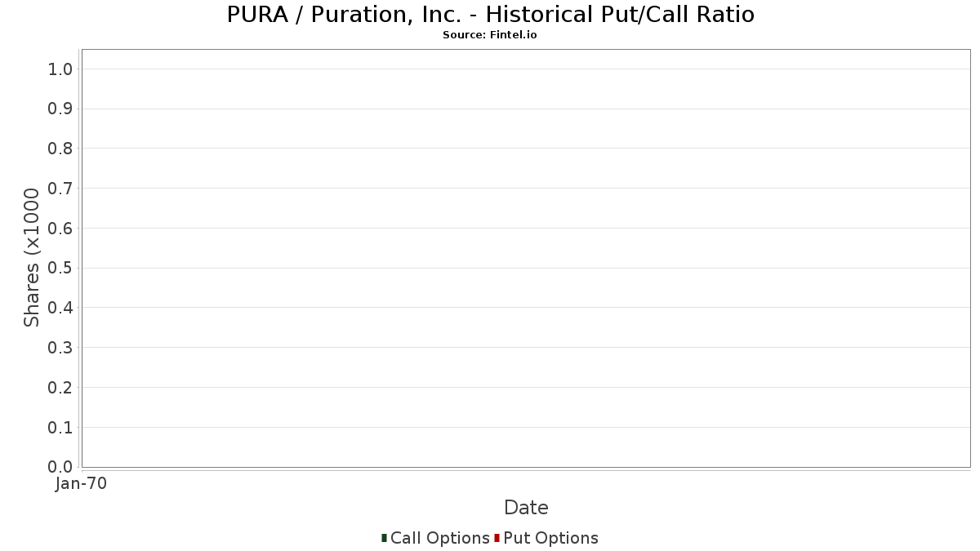
Task: Select the 0.6 y-axis tick label
Action: [x=61, y=229]
